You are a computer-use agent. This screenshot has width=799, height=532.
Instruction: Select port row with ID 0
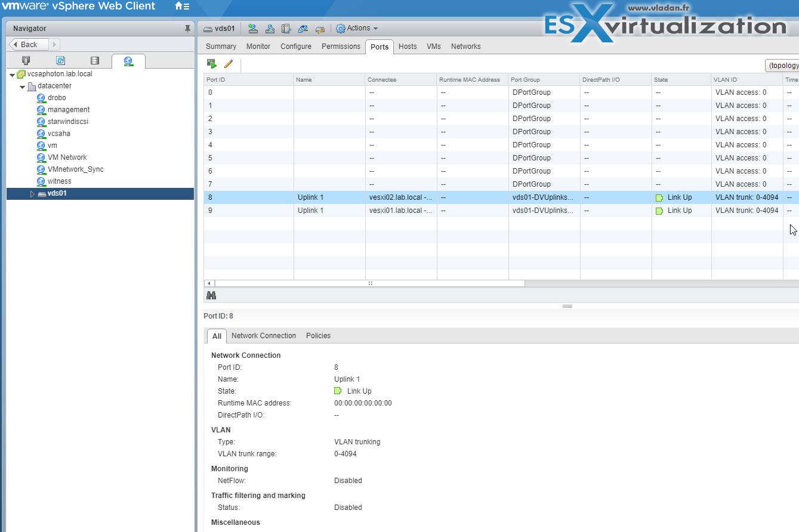click(x=501, y=92)
